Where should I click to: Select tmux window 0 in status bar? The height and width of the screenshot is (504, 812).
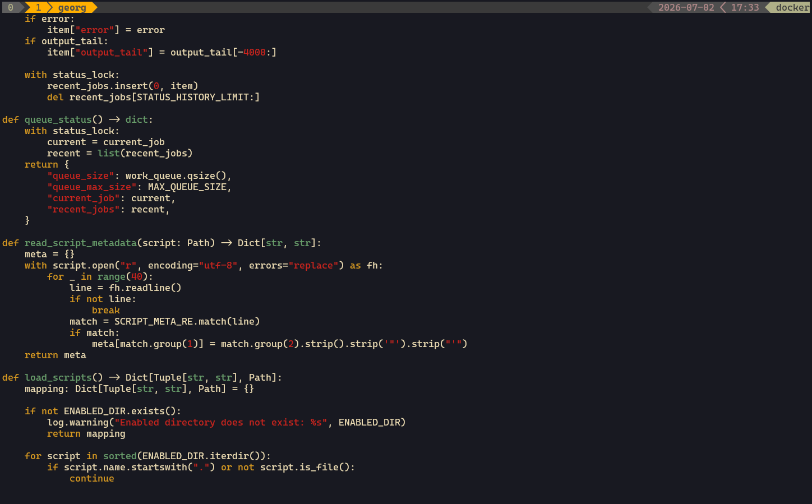pyautogui.click(x=10, y=7)
